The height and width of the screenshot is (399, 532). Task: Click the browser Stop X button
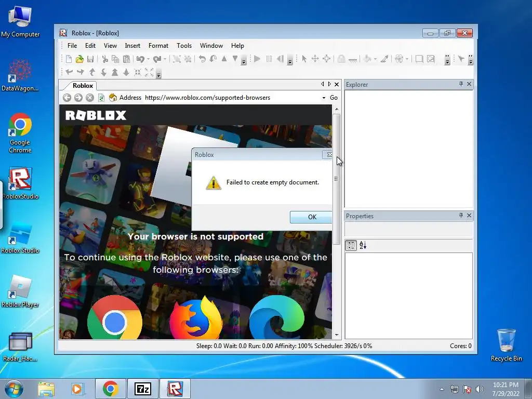(89, 98)
